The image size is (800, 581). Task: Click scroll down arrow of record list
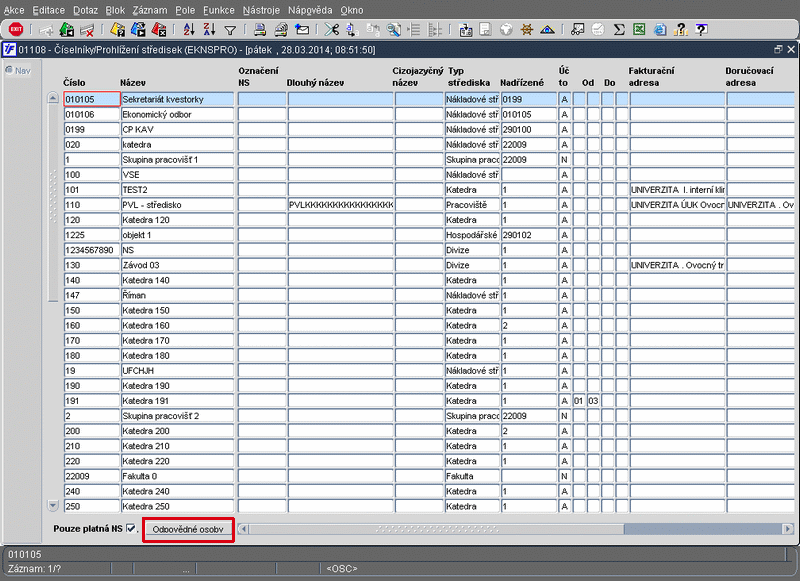[53, 506]
